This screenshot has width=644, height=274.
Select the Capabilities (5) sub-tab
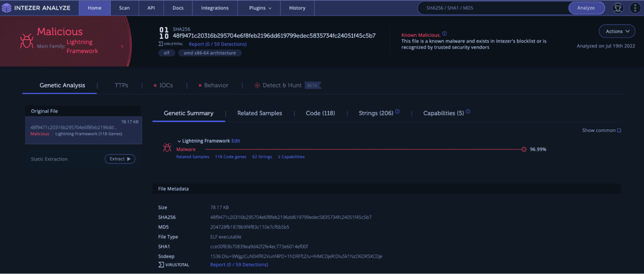point(444,113)
